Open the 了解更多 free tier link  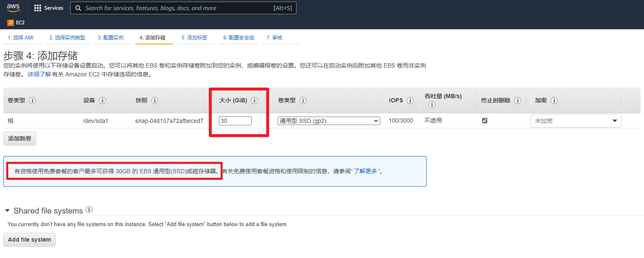coord(366,171)
